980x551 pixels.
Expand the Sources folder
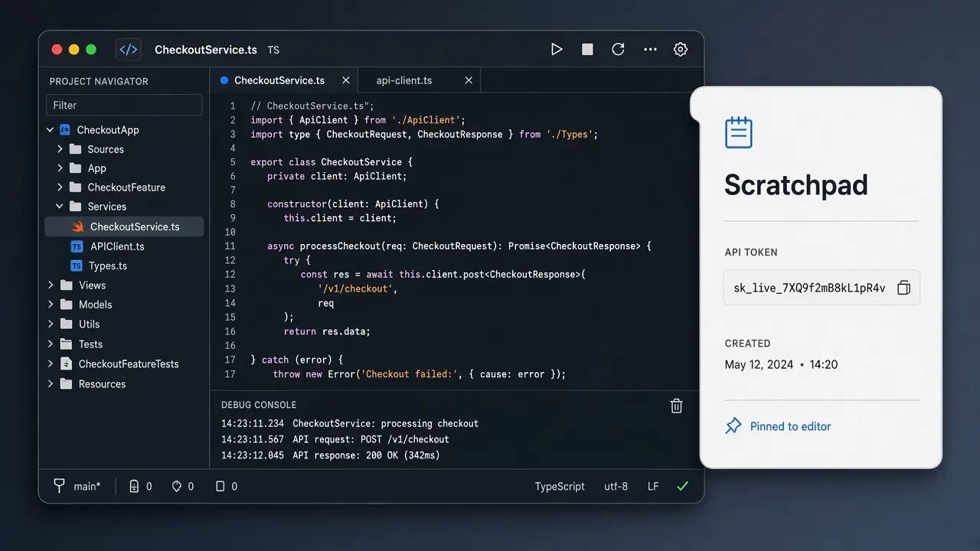[x=60, y=149]
